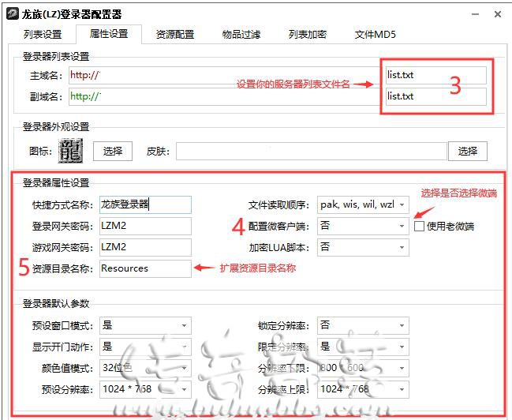Screen dimensions: 512x420
Task: Switch to the 列表设置 tab
Action: point(43,34)
